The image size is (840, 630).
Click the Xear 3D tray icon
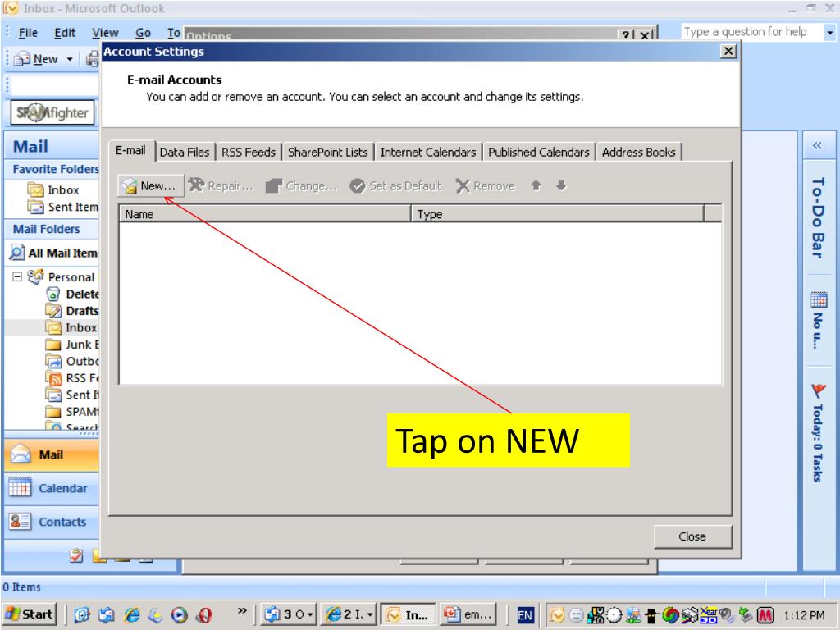708,615
